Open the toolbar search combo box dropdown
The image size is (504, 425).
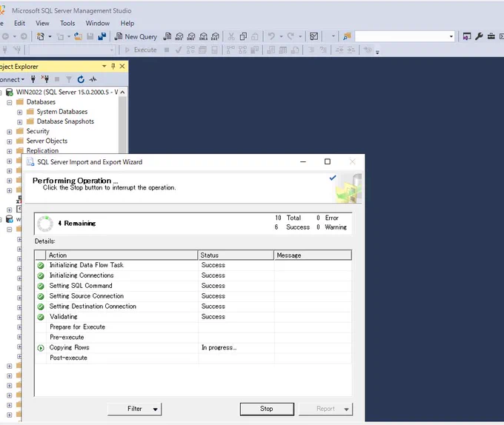pyautogui.click(x=451, y=36)
